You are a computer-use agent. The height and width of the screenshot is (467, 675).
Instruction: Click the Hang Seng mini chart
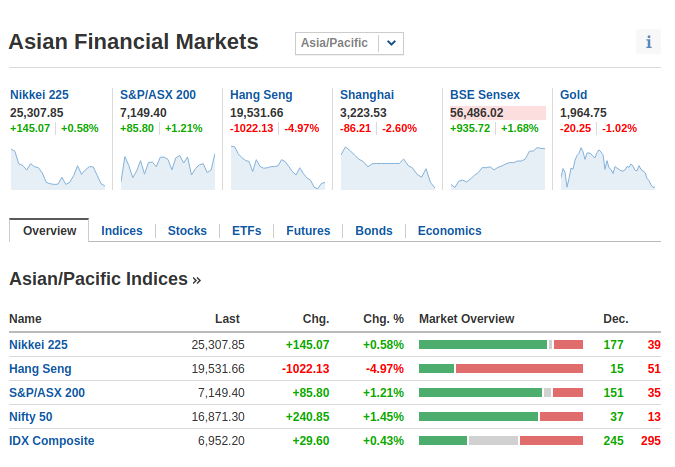pos(278,168)
